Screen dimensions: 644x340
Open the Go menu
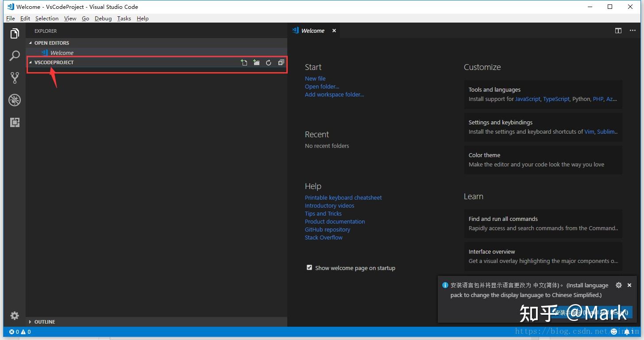85,18
